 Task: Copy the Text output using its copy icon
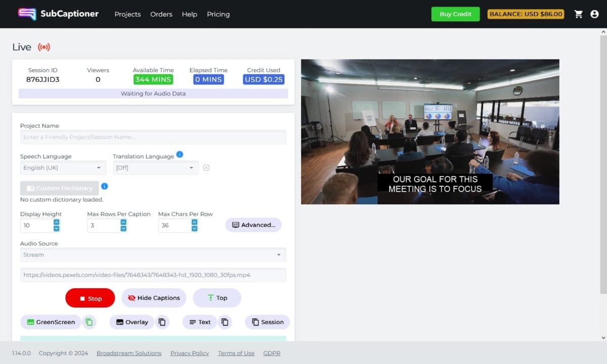click(x=225, y=322)
